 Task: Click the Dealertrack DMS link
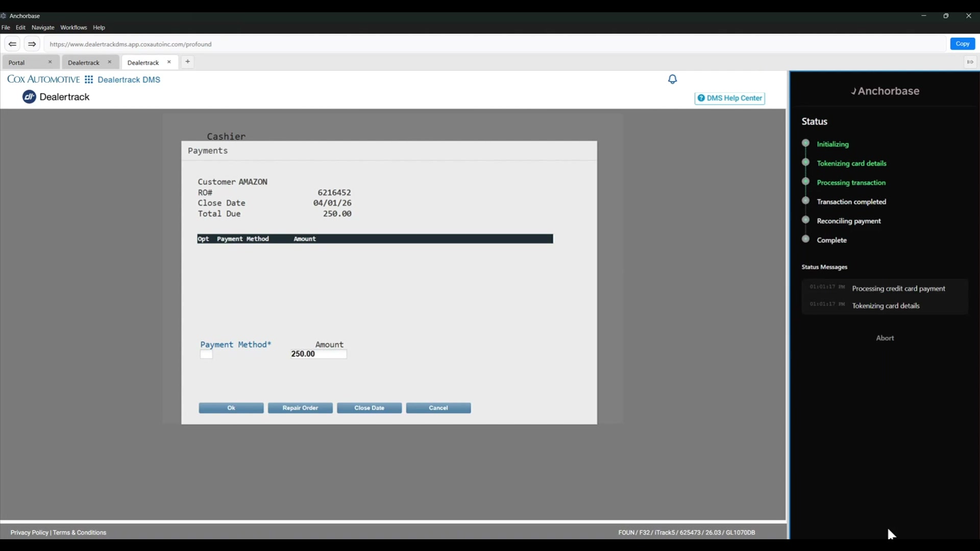click(x=129, y=80)
